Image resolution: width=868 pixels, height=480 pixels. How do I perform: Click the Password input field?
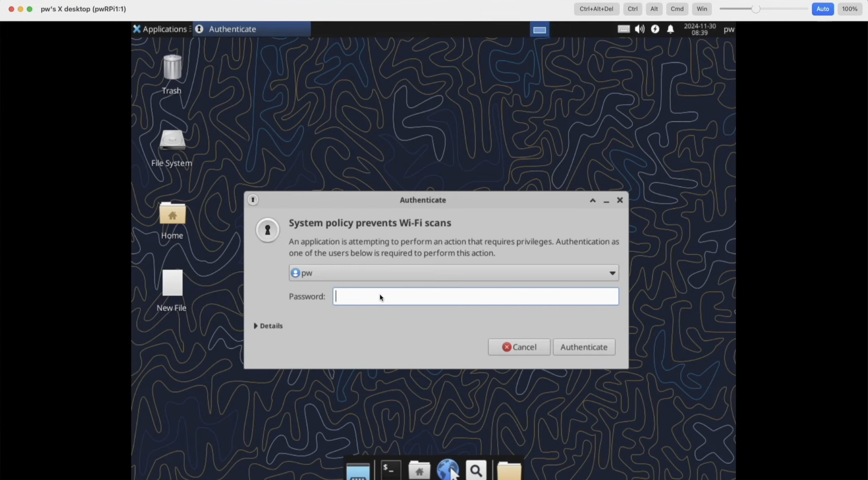[x=475, y=296]
